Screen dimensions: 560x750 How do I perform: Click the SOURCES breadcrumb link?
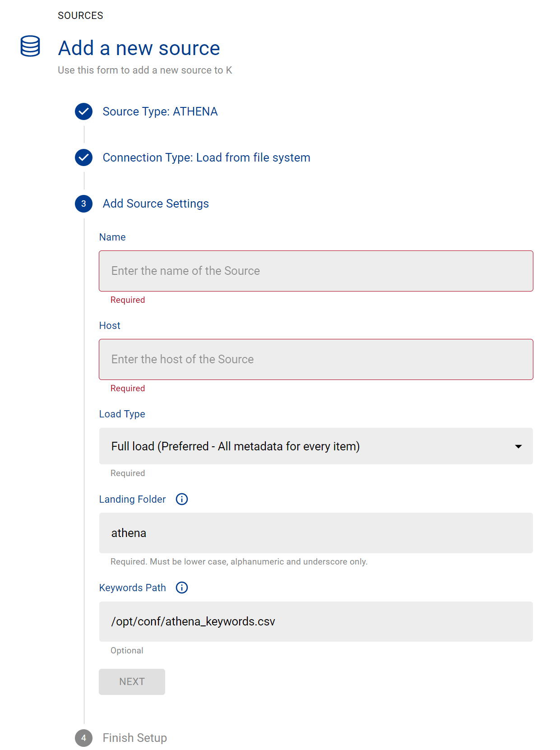(x=80, y=16)
